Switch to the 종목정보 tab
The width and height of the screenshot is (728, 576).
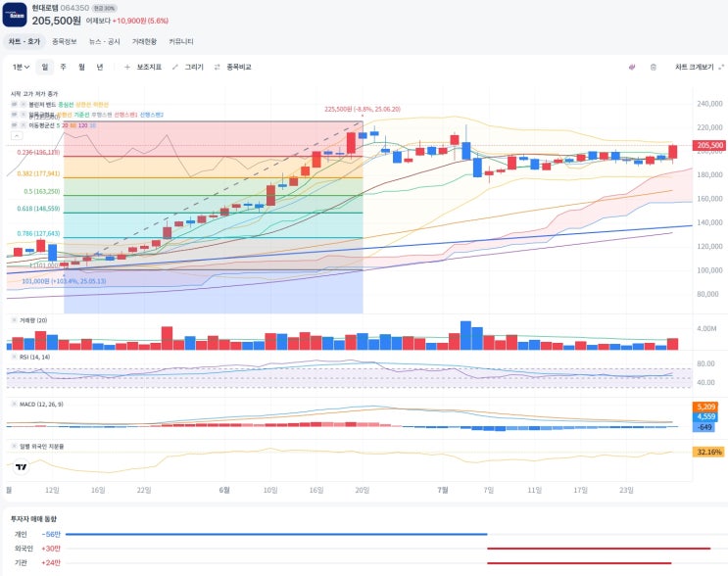click(64, 41)
